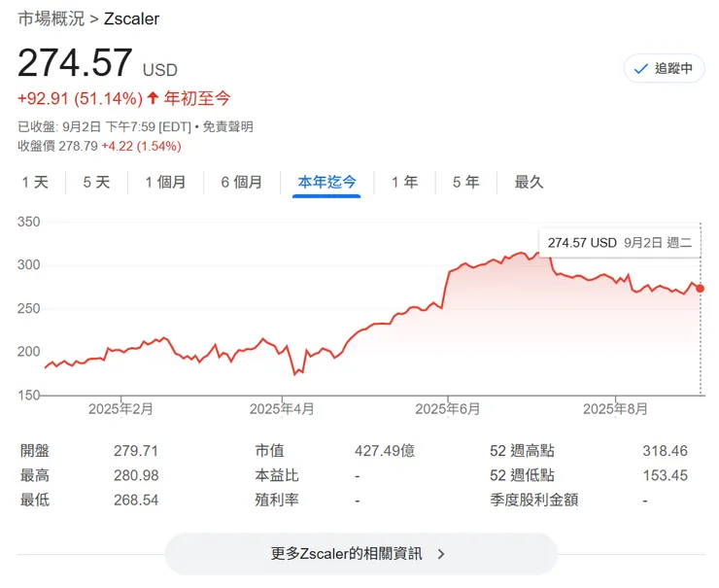Click the 最低 label
This screenshot has width=719, height=588.
[35, 500]
